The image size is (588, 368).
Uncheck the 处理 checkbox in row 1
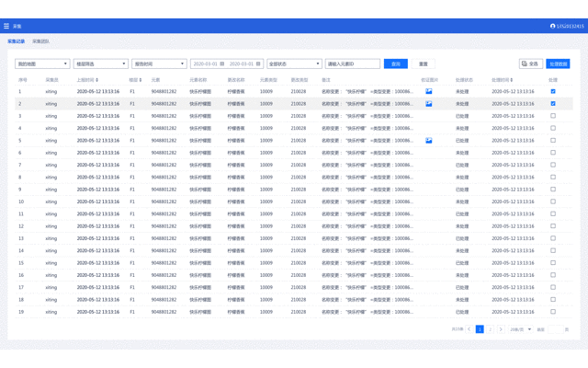click(553, 92)
